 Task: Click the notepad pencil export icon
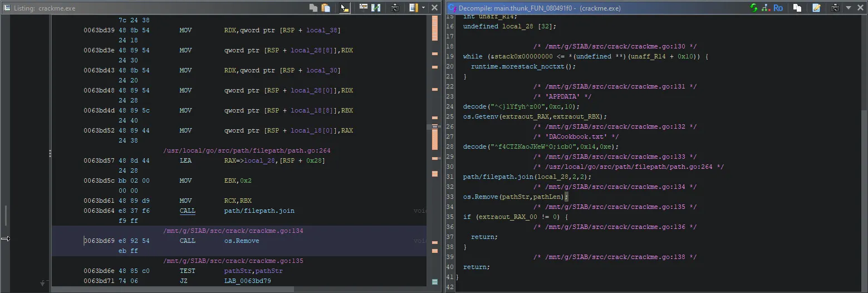[816, 8]
